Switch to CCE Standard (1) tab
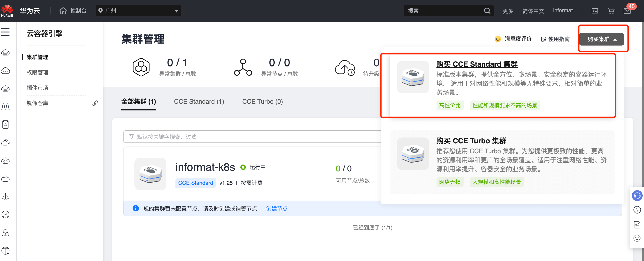Screen dimensions: 644x261 (x=199, y=101)
